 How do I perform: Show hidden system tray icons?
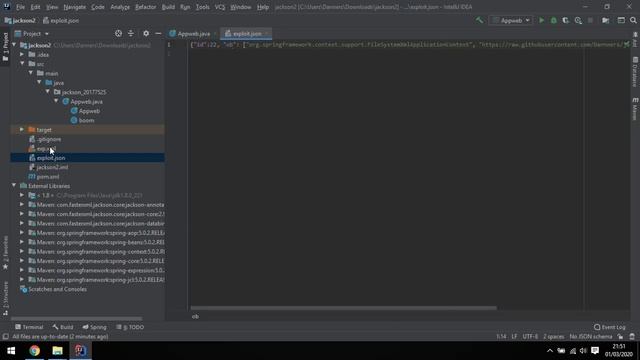(x=550, y=351)
